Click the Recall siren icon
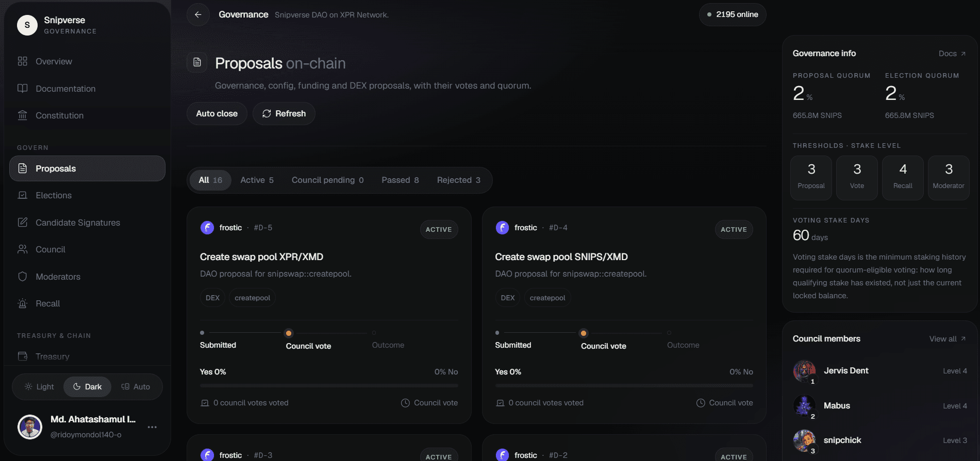Image resolution: width=980 pixels, height=461 pixels. point(23,303)
